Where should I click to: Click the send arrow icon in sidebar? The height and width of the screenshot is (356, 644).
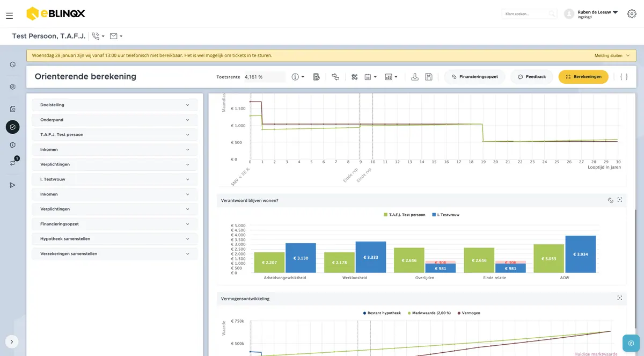point(12,185)
